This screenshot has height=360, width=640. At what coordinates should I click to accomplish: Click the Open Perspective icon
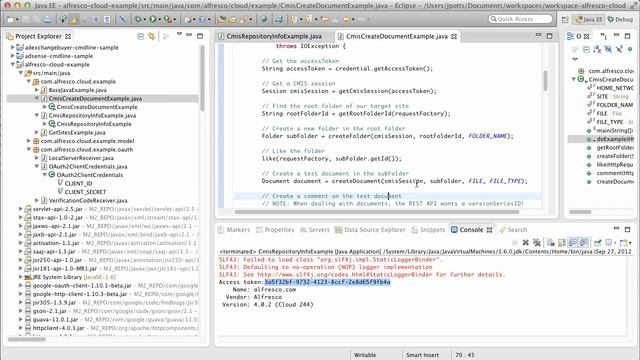tap(565, 19)
